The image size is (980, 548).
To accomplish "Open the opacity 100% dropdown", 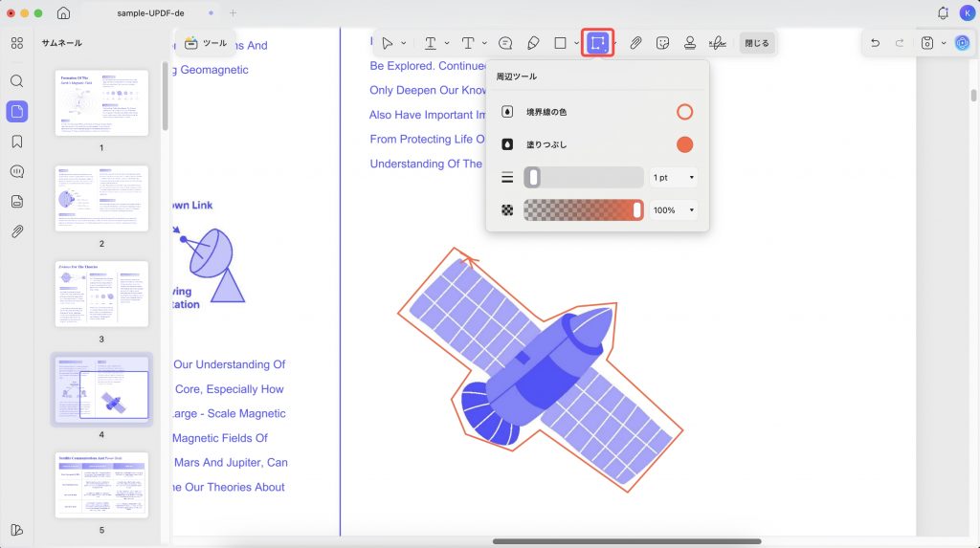I will pos(674,210).
